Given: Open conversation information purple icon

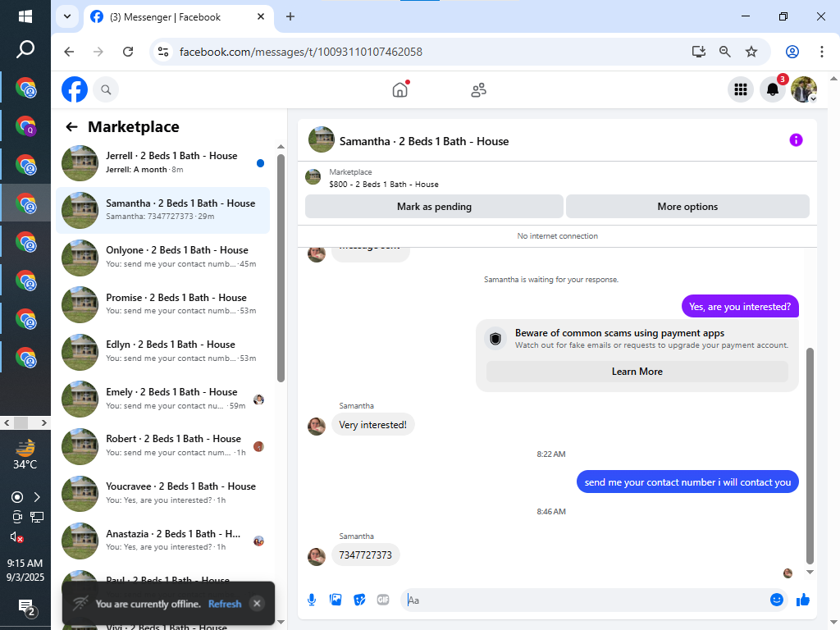Looking at the screenshot, I should pos(796,139).
